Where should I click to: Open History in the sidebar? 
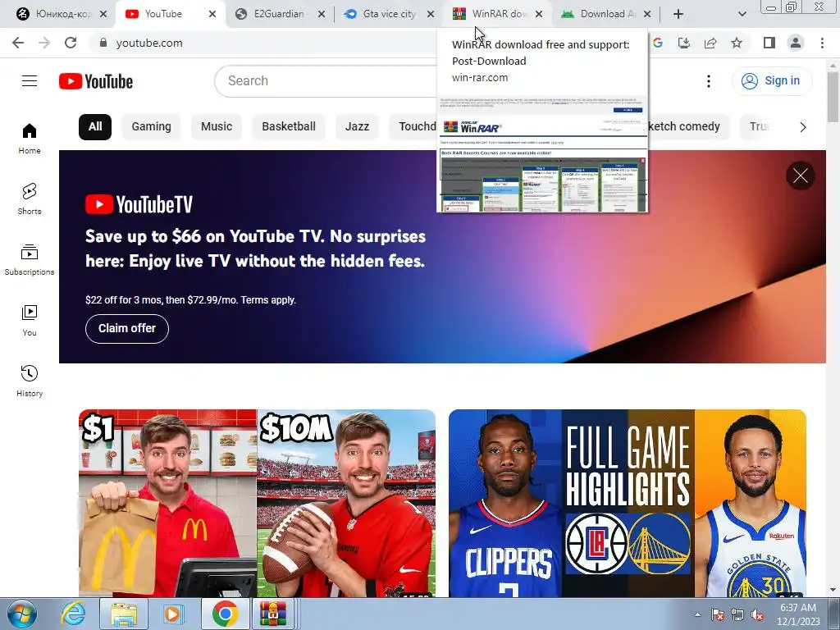coord(30,381)
